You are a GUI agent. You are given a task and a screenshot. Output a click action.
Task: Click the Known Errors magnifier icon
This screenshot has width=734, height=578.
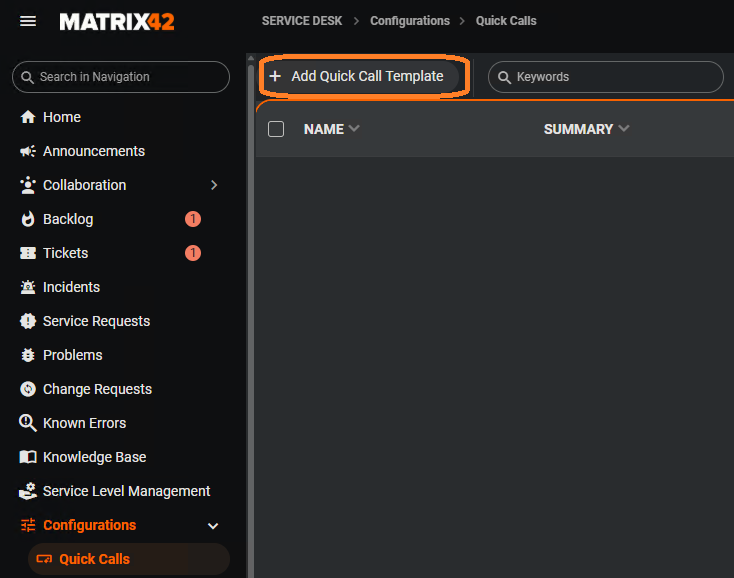[x=28, y=423]
